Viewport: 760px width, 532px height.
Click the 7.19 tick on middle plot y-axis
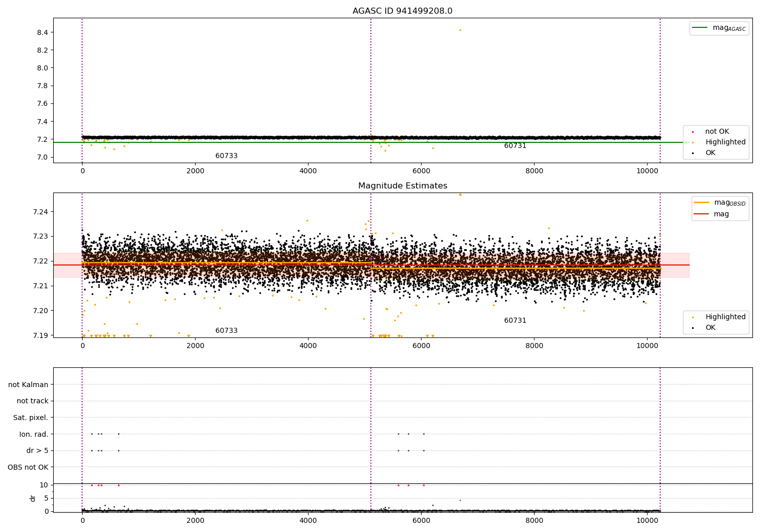(41, 335)
